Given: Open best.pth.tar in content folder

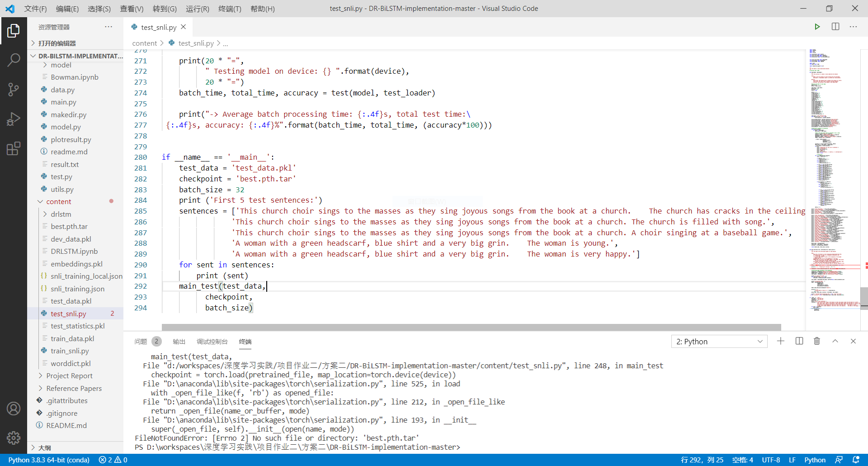Looking at the screenshot, I should [x=69, y=227].
